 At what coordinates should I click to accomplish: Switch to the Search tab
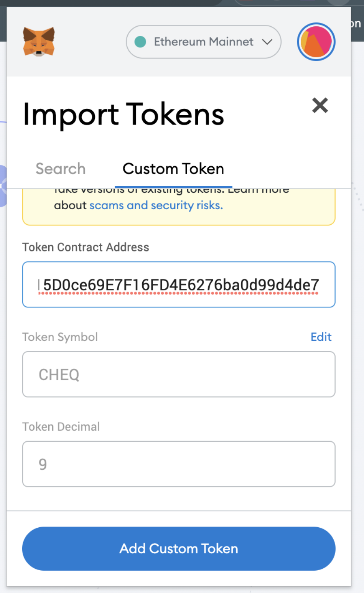click(x=60, y=169)
